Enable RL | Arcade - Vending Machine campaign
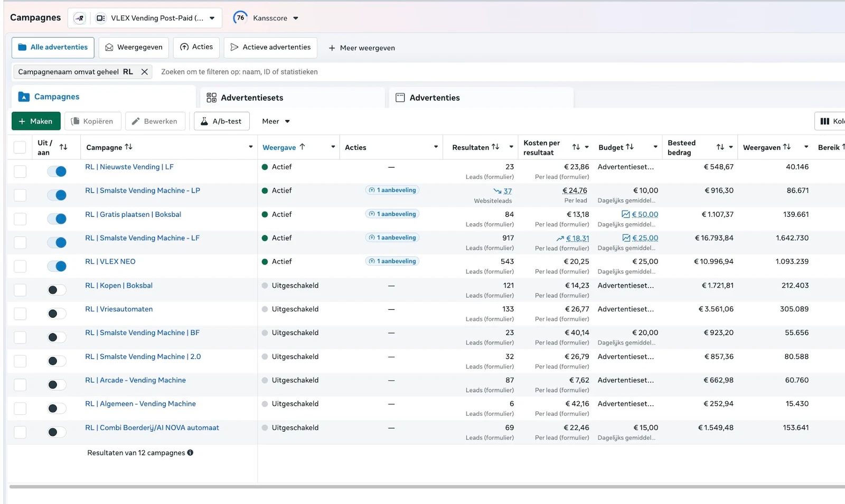845x504 pixels. point(57,385)
